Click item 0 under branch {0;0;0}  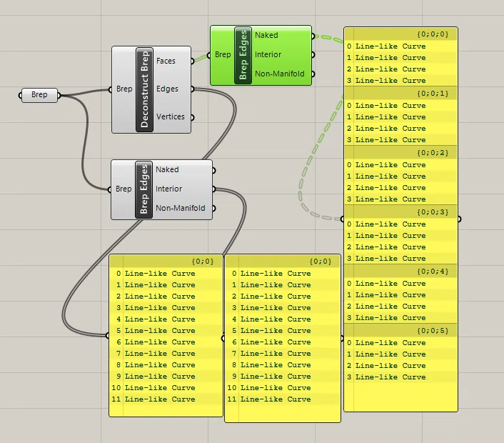(400, 46)
